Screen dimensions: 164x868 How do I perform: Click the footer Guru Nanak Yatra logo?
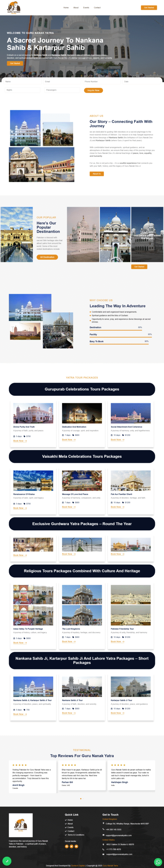21,825
